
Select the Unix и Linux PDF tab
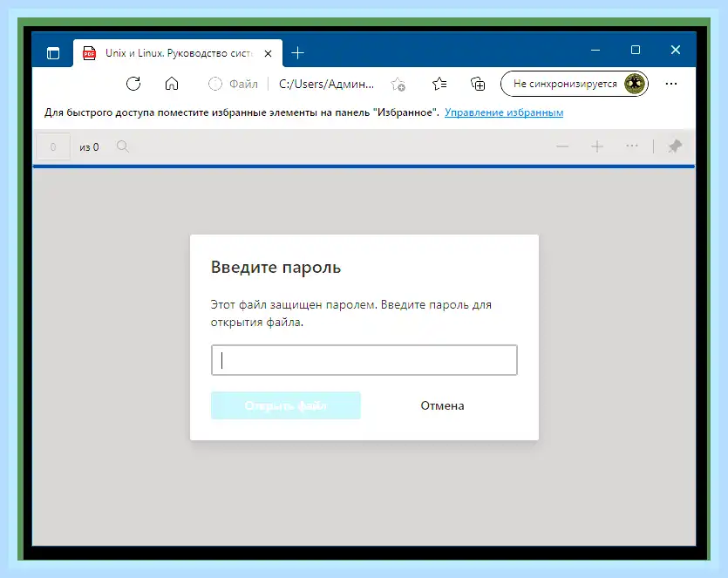click(x=178, y=53)
